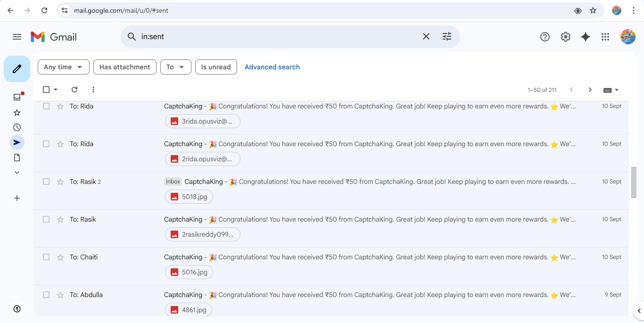Expand More labels chevron in sidebar
Image resolution: width=644 pixels, height=323 pixels.
(x=17, y=173)
